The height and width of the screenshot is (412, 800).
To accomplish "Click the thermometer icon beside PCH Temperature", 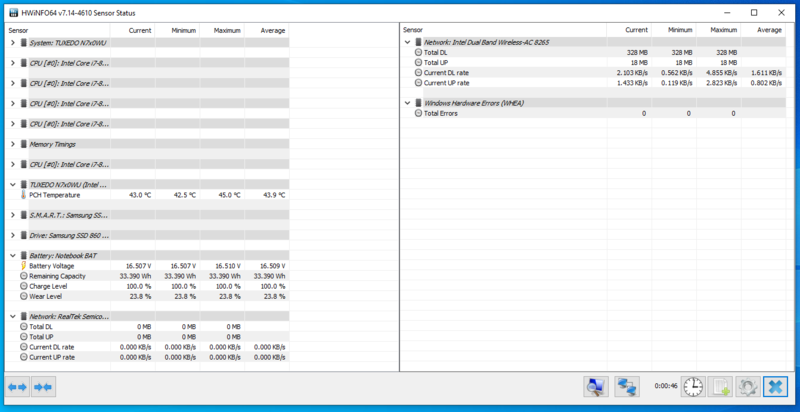I will click(23, 195).
